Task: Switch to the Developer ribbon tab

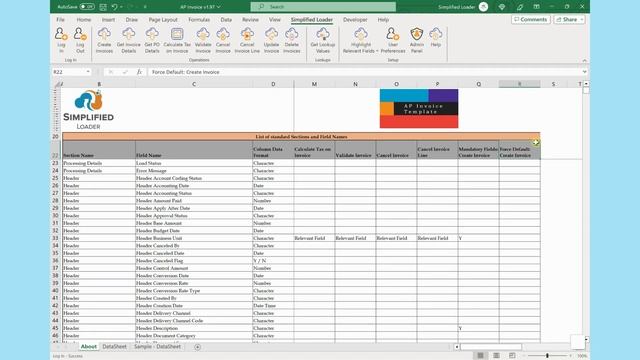Action: tap(355, 20)
